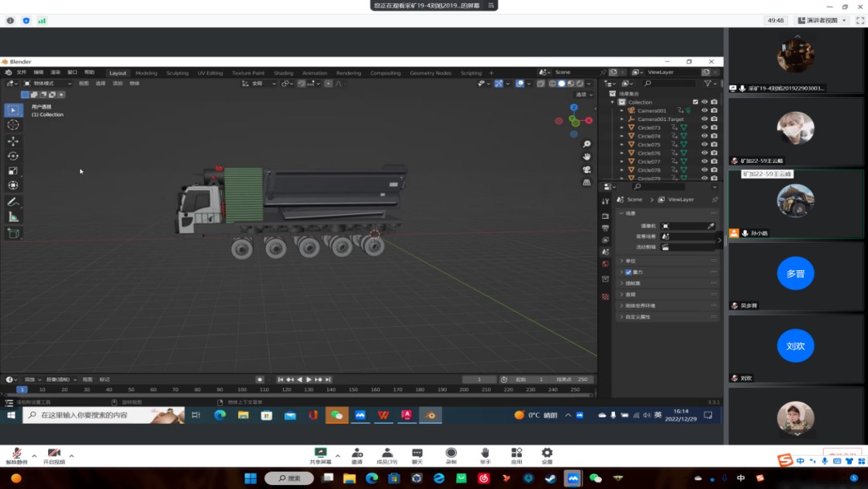Hide Camera001 with its eye icon
868x489 pixels.
coord(704,110)
